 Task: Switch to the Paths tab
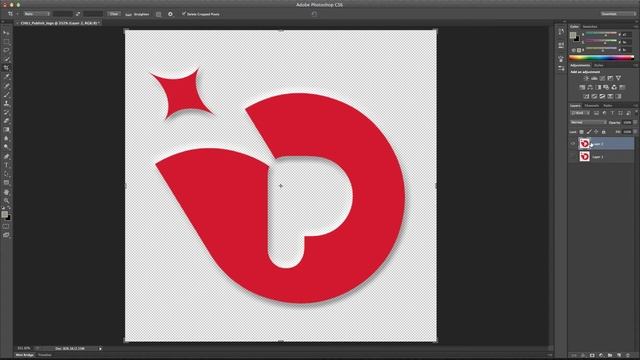click(608, 106)
